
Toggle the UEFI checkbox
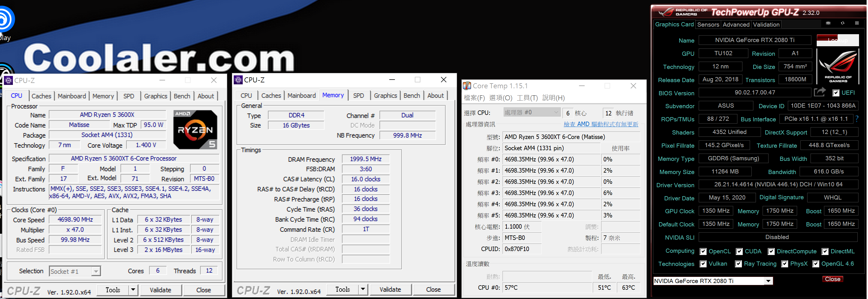pyautogui.click(x=836, y=93)
